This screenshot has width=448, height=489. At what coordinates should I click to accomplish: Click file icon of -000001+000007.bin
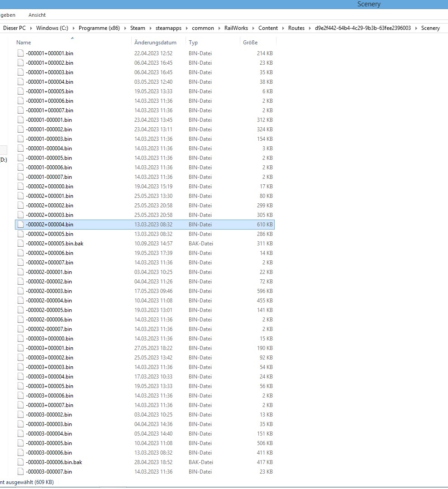[x=20, y=110]
